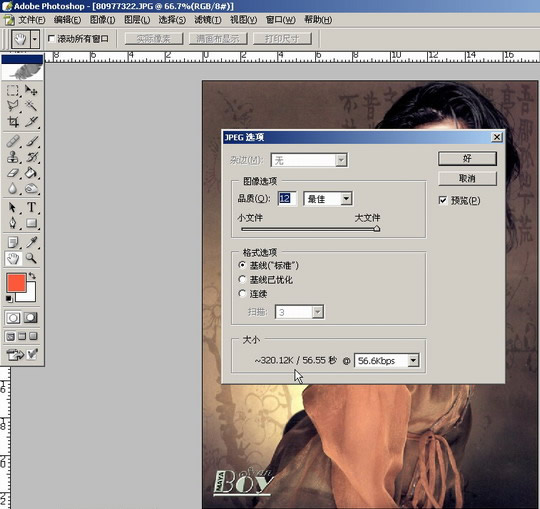Viewport: 540px width, 509px height.
Task: Click the 实际像素 button
Action: pyautogui.click(x=154, y=39)
